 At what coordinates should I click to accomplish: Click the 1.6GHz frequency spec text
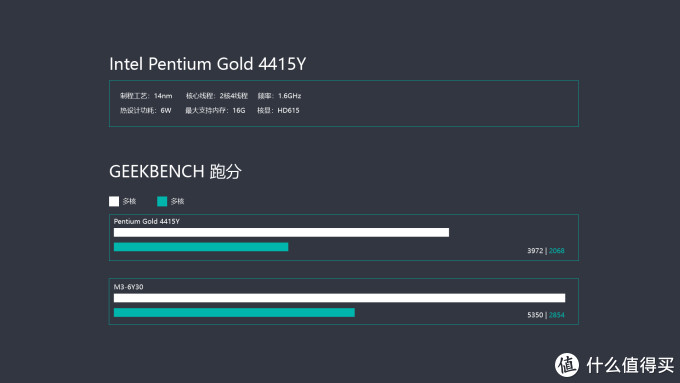(x=290, y=96)
